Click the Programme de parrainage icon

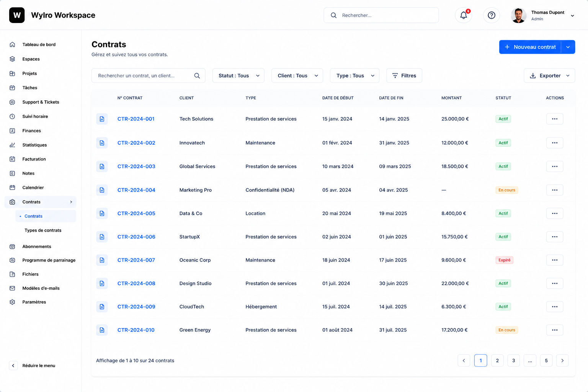(x=12, y=260)
